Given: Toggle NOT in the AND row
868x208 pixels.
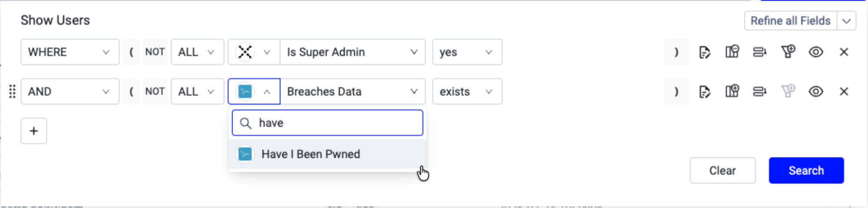Looking at the screenshot, I should (x=155, y=91).
